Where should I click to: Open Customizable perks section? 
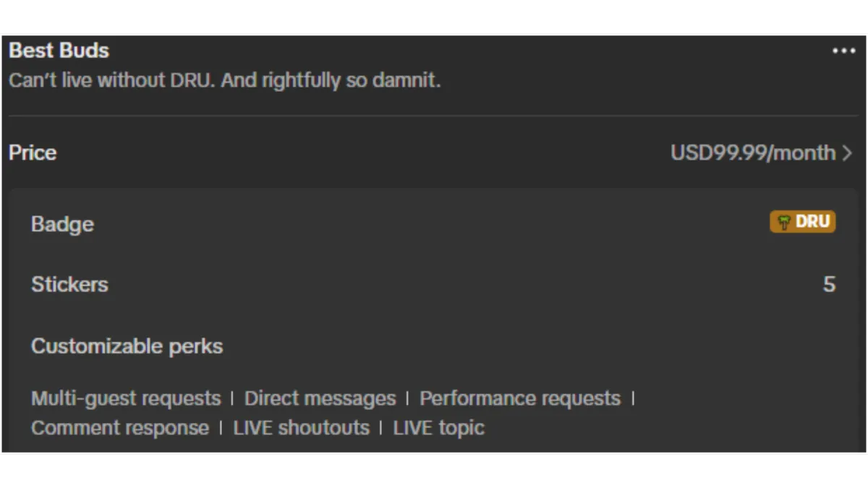coord(127,346)
